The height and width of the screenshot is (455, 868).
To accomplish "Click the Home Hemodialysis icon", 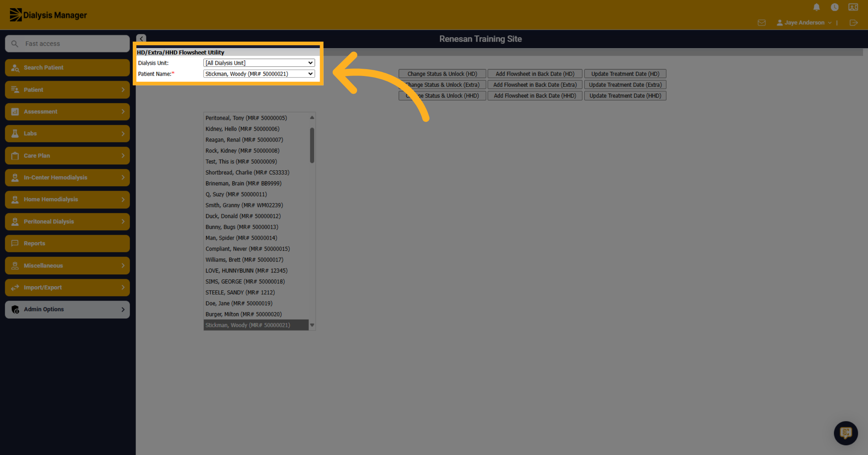I will click(15, 199).
